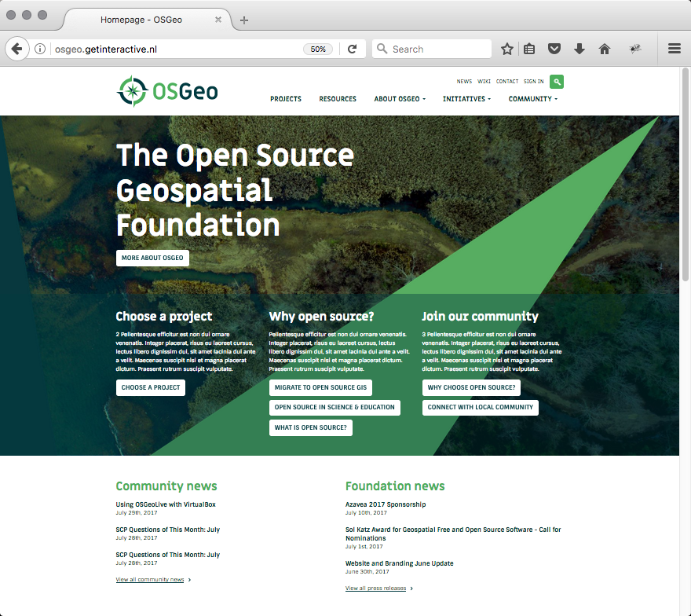Click the page vertical scrollbar thumb
This screenshot has height=616, width=691.
point(685,174)
